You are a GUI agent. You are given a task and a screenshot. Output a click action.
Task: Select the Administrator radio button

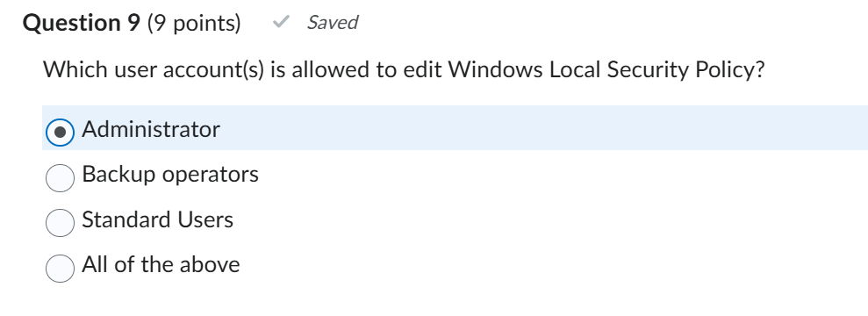point(60,133)
